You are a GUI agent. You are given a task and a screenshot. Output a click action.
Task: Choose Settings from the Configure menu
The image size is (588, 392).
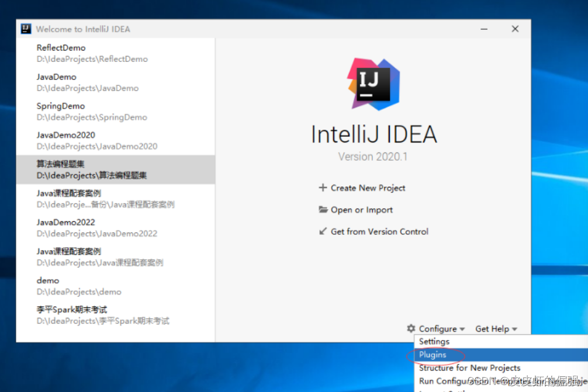501,341
